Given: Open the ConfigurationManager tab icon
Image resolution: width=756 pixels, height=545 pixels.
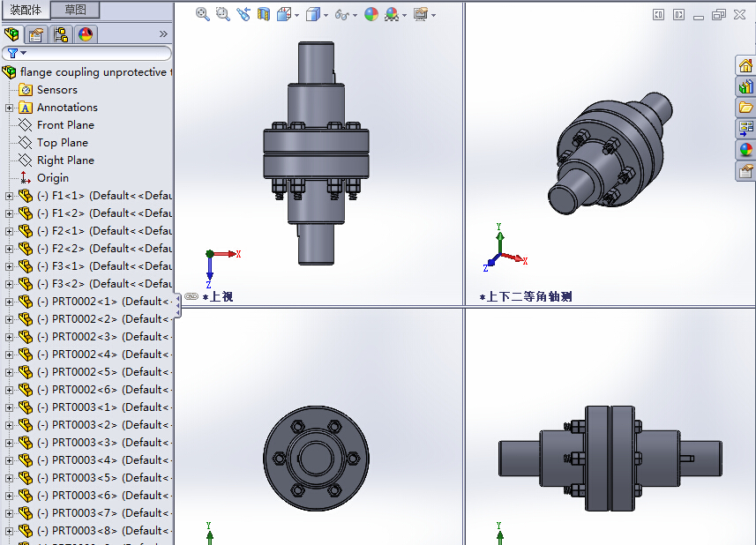Looking at the screenshot, I should (61, 34).
